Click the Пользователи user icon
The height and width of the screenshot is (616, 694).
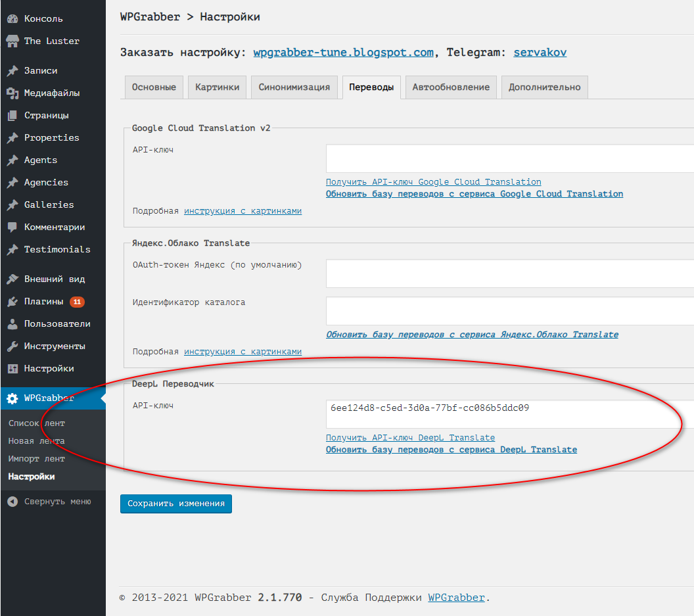[12, 323]
